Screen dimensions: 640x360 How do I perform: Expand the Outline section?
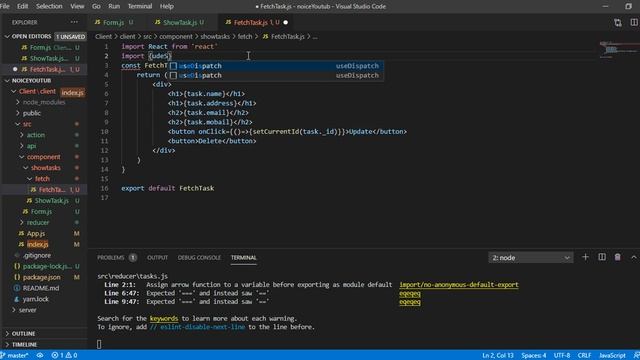click(7, 333)
